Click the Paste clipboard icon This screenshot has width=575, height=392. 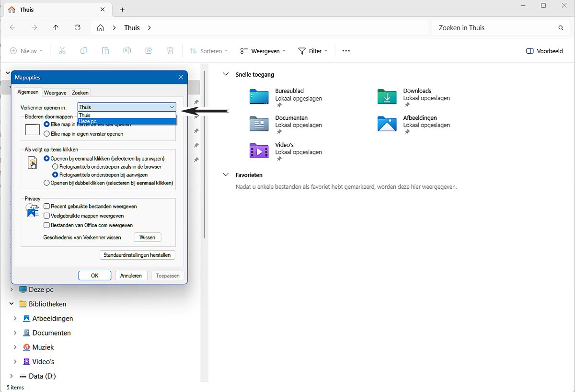tap(105, 51)
